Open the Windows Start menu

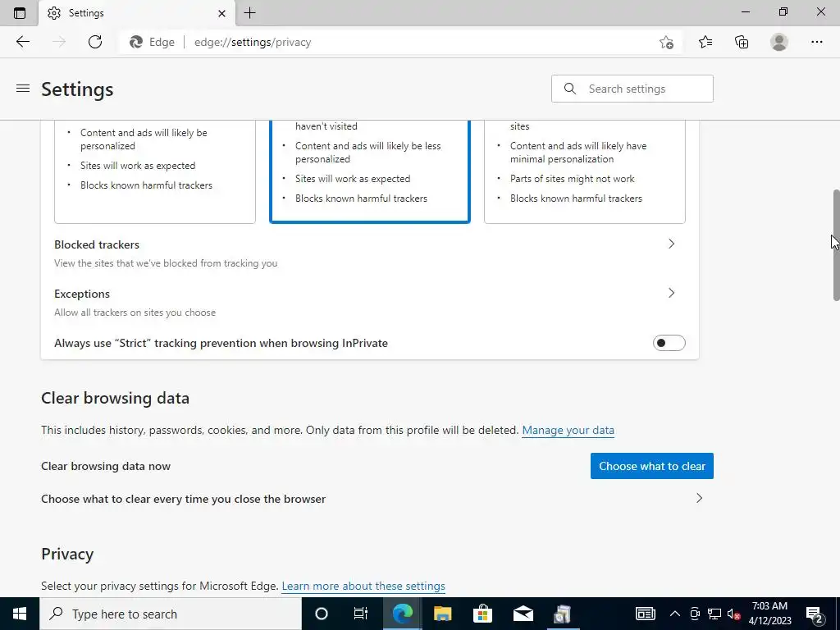coord(20,614)
